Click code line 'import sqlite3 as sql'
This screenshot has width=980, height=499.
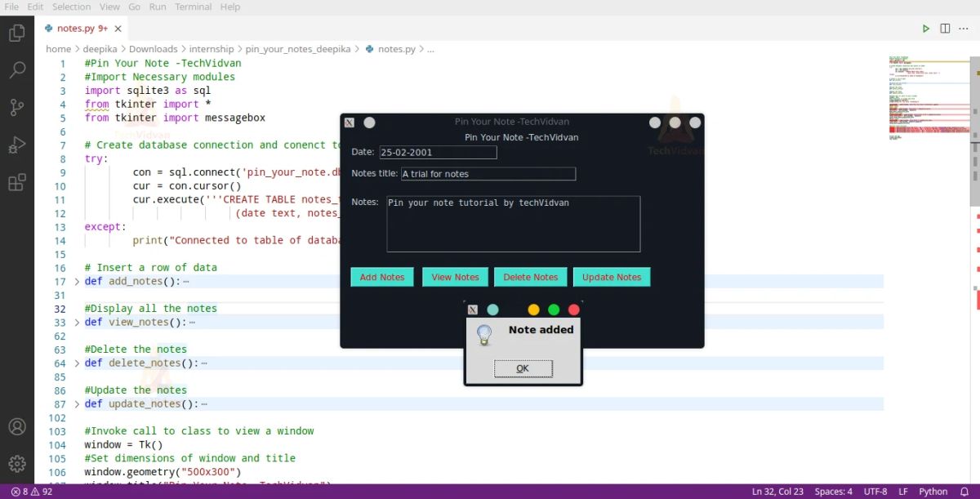(147, 91)
